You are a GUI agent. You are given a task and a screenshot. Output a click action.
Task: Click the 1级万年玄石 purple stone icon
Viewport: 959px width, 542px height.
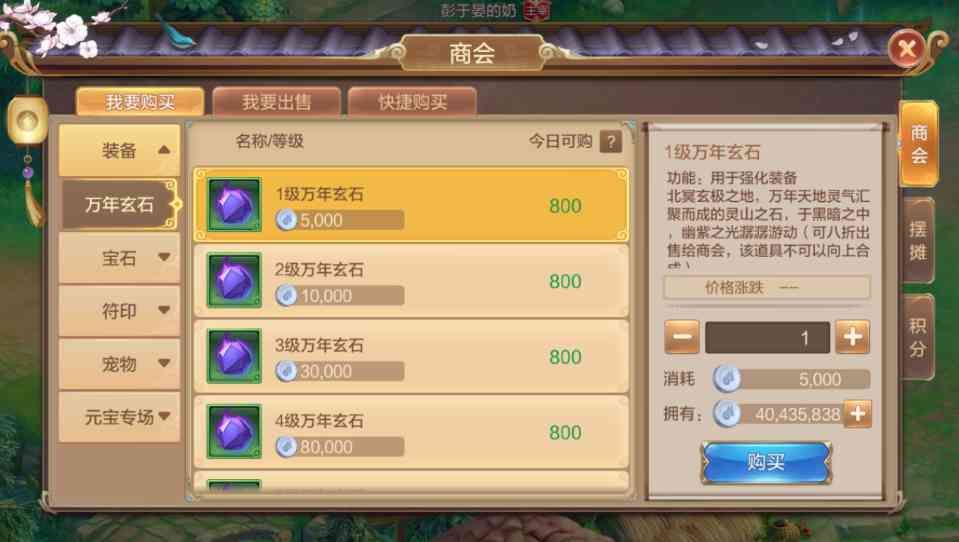coord(234,204)
